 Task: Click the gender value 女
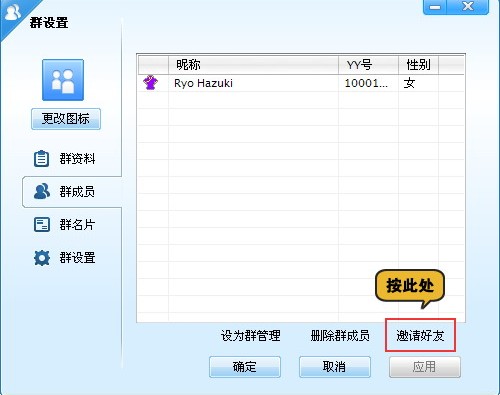(x=409, y=83)
